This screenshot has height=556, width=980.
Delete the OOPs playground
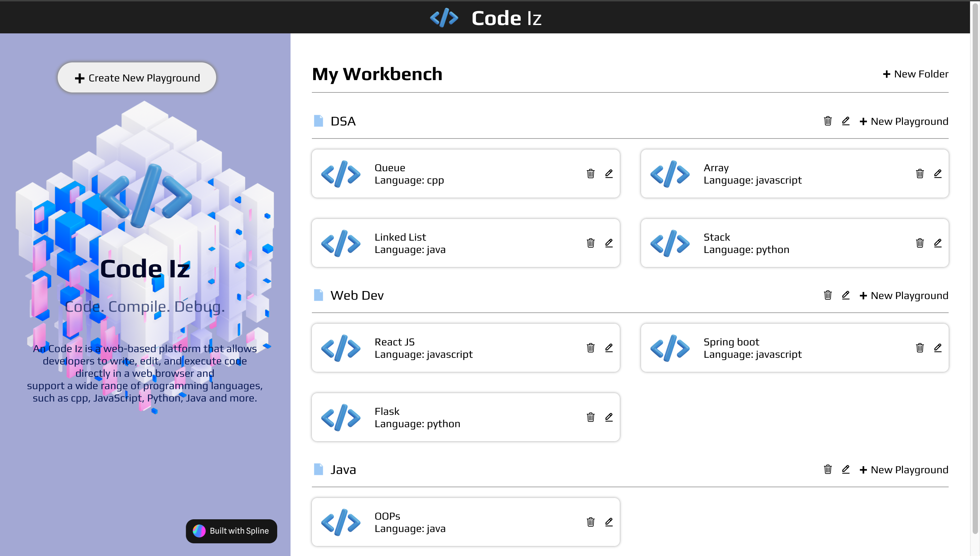click(x=590, y=522)
